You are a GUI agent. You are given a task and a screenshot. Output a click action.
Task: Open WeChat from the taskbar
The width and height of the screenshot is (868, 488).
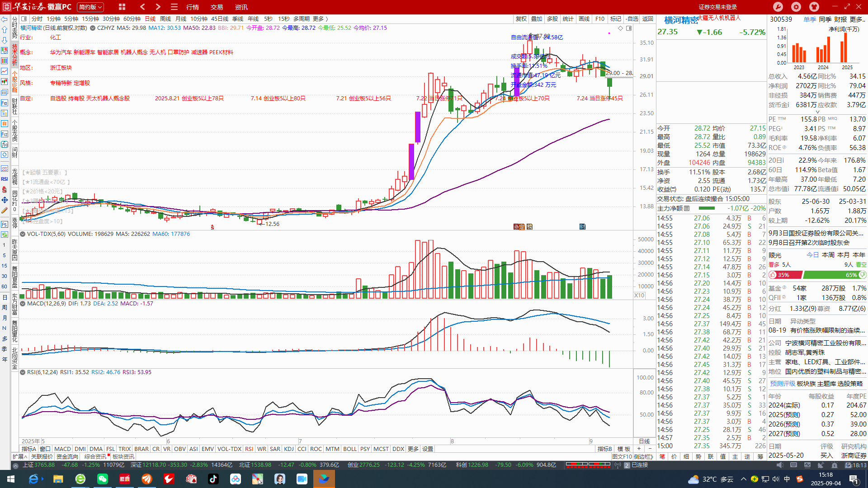pos(103,479)
